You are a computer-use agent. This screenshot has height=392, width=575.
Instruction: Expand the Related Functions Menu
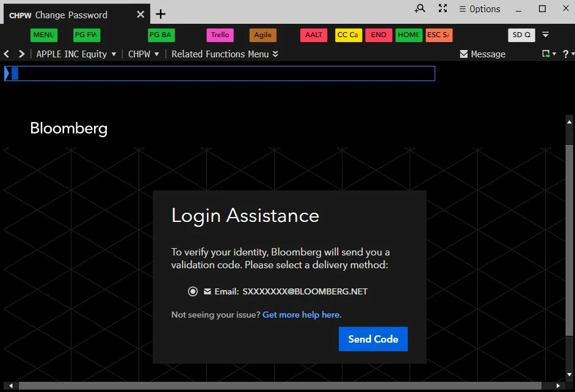[x=225, y=54]
